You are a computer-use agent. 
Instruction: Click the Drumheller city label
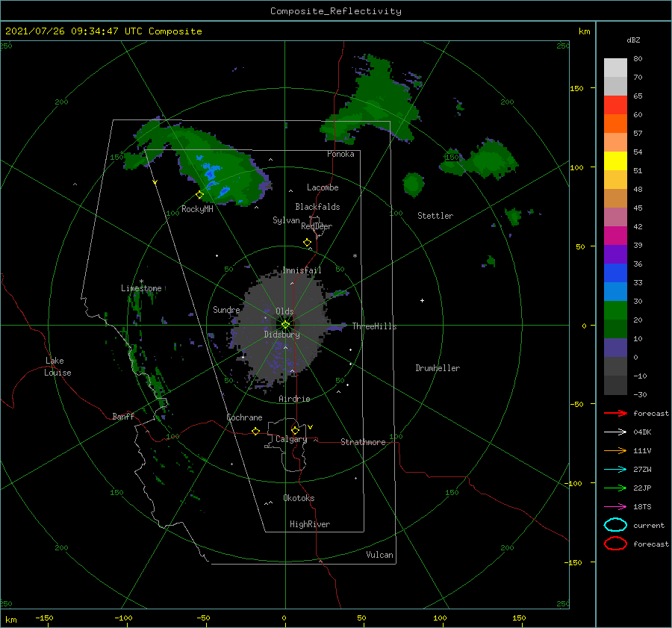point(438,368)
